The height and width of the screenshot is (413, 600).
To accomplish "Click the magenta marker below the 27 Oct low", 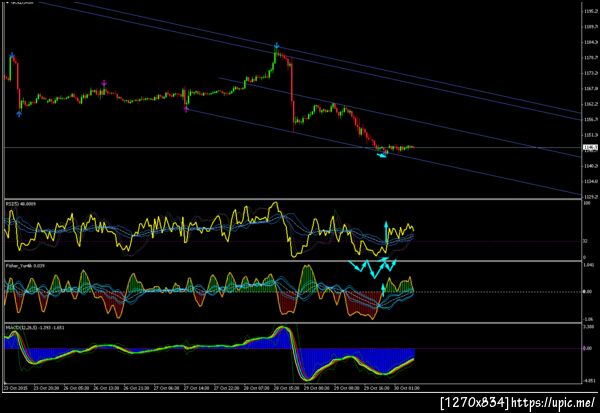I will [186, 109].
